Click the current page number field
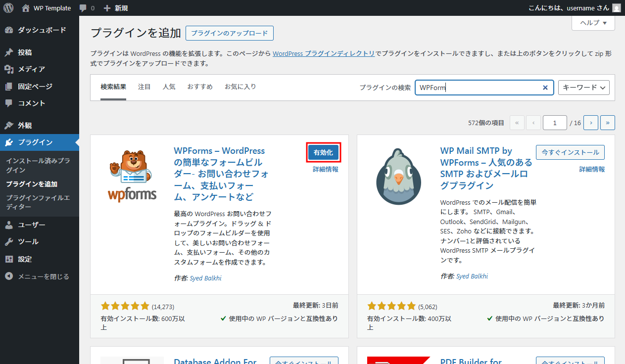The width and height of the screenshot is (625, 364). click(555, 123)
